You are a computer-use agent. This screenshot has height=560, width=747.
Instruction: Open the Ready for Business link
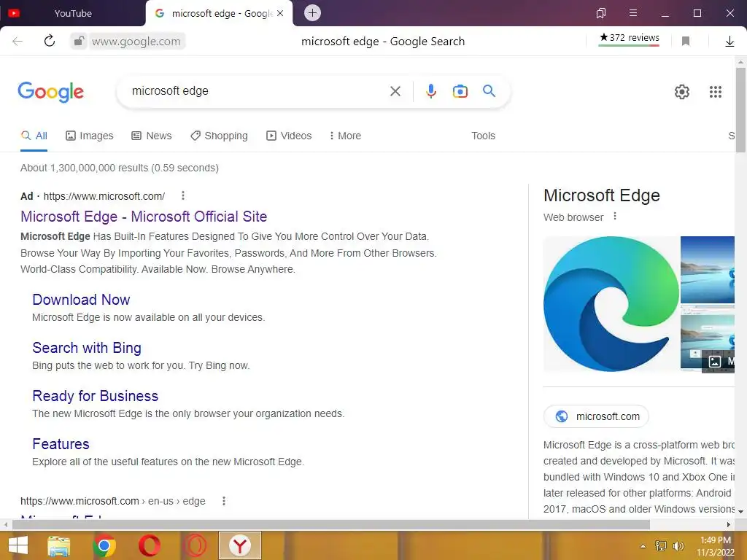tap(96, 396)
